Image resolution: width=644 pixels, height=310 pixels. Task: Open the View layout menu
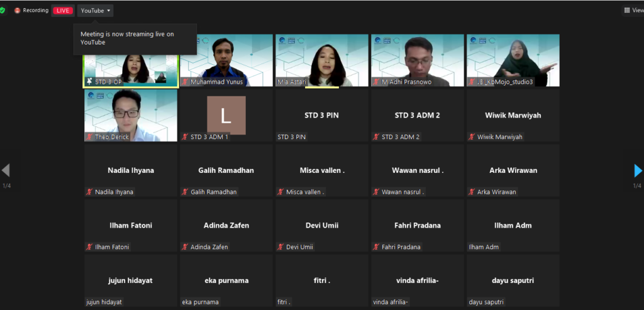[632, 10]
